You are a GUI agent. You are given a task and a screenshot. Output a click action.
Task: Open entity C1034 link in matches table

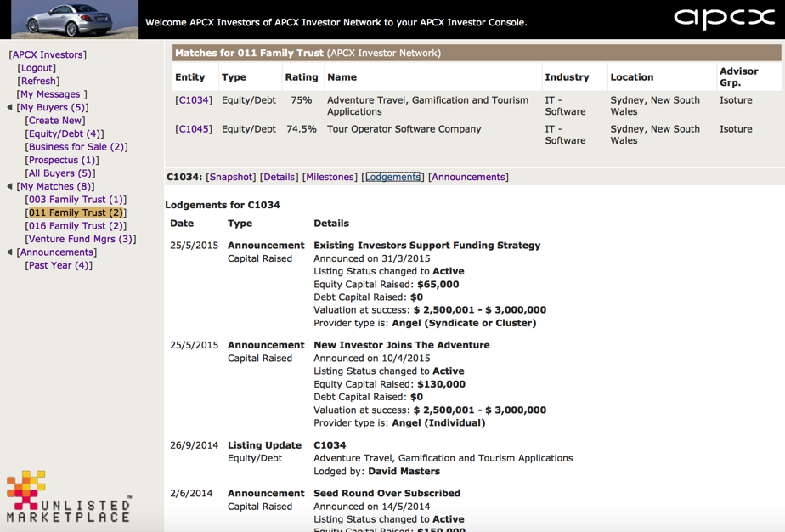193,100
